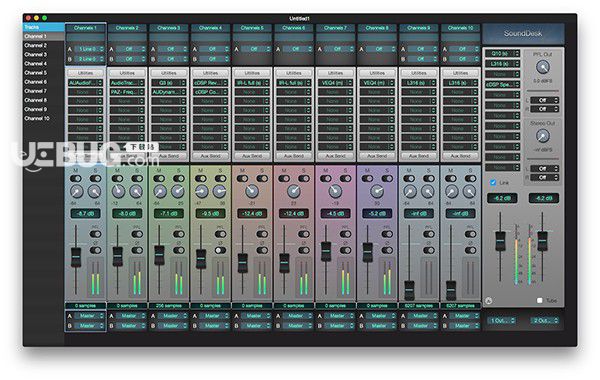Image resolution: width=600 pixels, height=380 pixels.
Task: Open the master Q10 (s) insert dropdown
Action: click(502, 53)
